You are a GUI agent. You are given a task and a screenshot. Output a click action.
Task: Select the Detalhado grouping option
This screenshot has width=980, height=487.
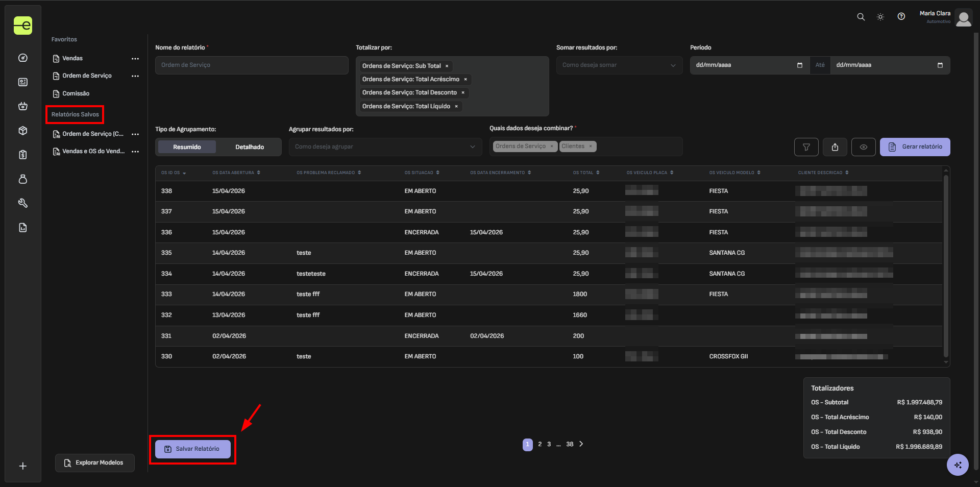250,147
